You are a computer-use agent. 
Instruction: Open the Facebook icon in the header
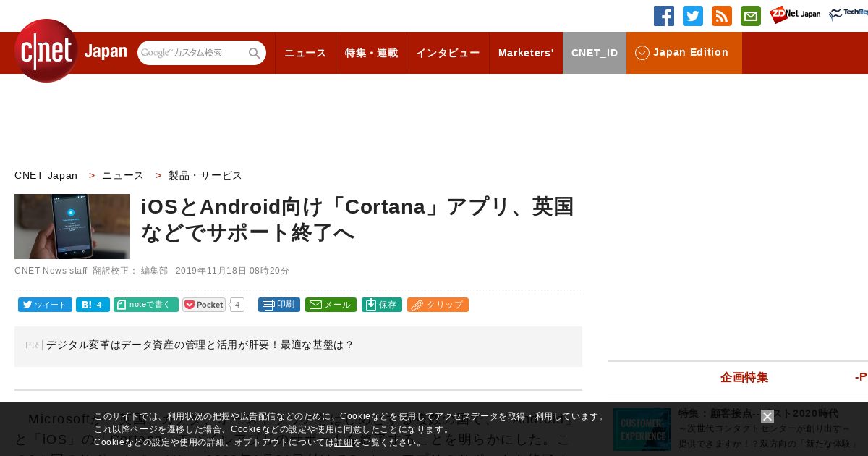coord(664,16)
